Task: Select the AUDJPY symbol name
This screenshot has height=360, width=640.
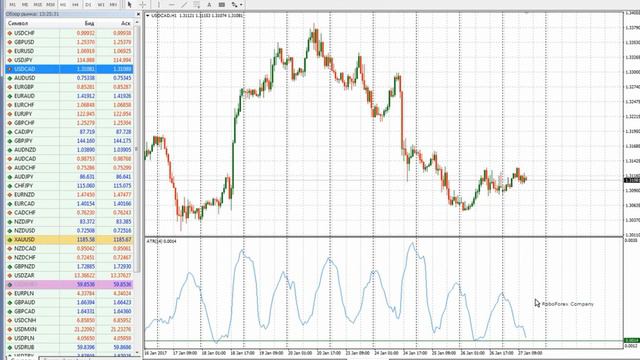Action: (x=24, y=177)
